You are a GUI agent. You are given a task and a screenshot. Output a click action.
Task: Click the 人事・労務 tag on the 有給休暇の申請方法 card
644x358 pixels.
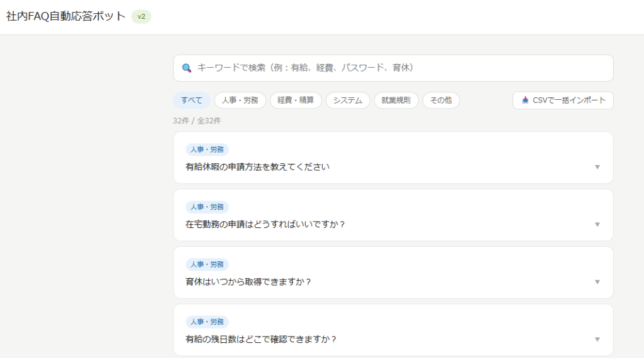[207, 149]
